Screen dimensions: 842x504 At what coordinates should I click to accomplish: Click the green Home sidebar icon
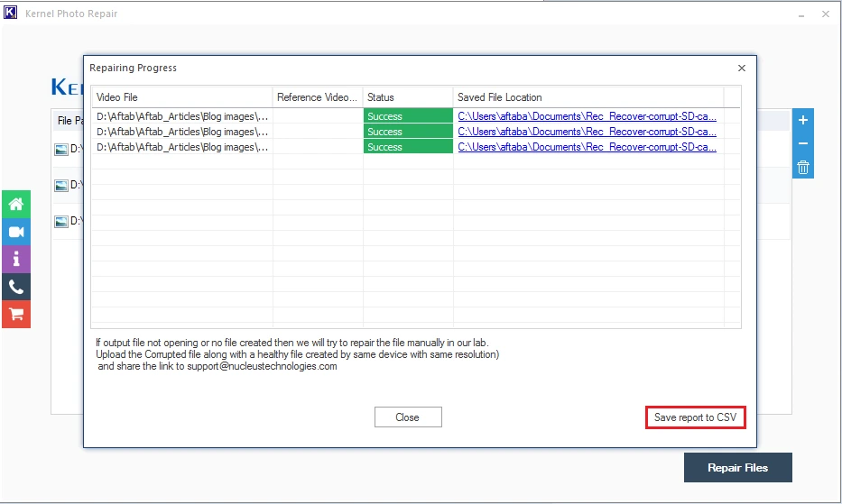click(x=15, y=204)
